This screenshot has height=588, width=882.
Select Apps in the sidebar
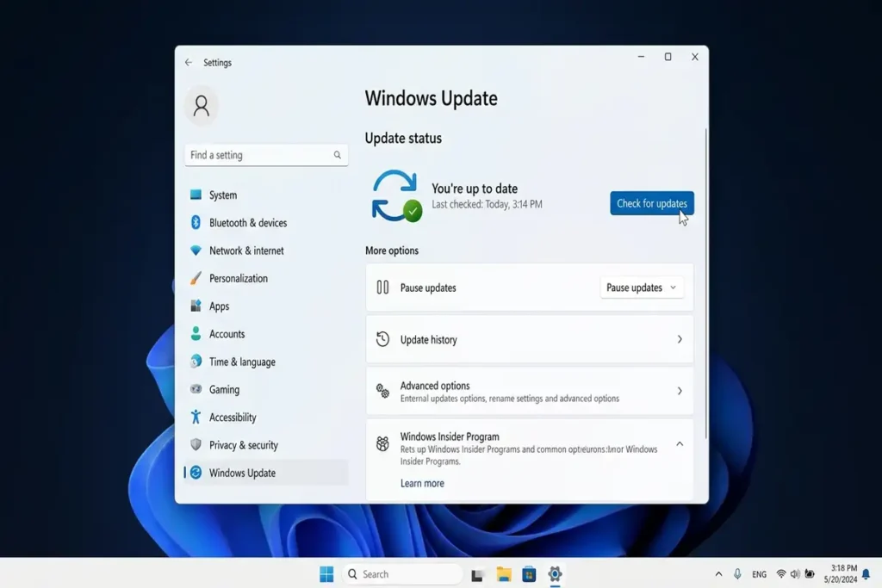(x=266, y=306)
